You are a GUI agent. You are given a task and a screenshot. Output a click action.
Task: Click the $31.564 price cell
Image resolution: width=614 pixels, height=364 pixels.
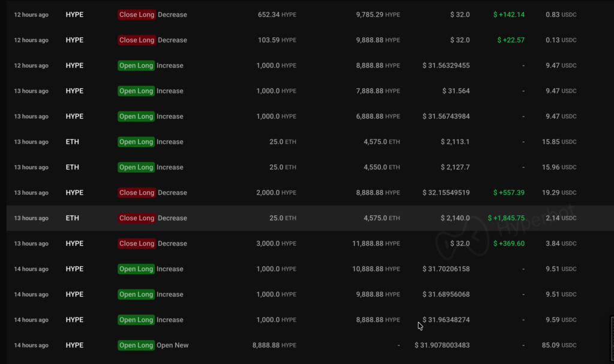pos(456,91)
